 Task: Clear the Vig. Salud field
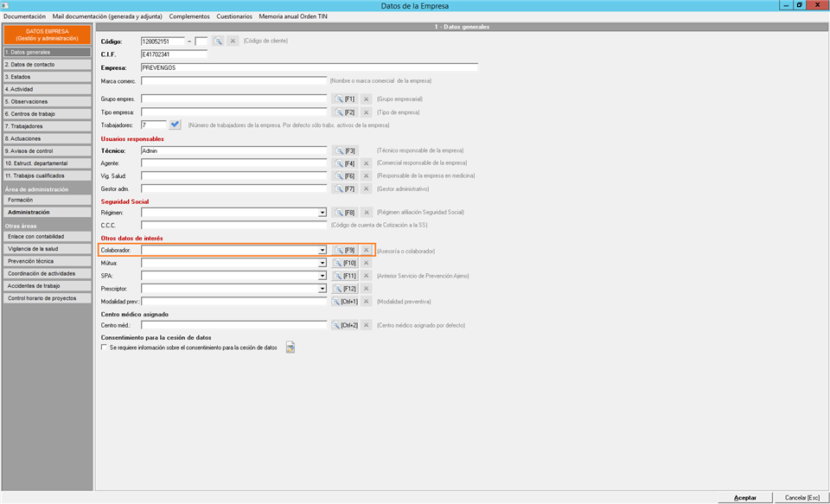[367, 175]
